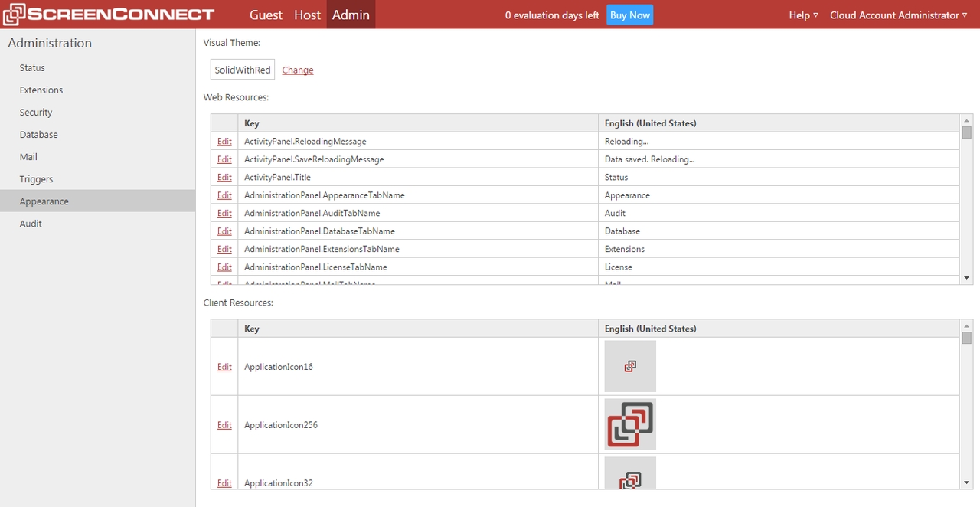Screen dimensions: 980x507
Task: Click the ApplicationIcon256 preview image
Action: [629, 424]
